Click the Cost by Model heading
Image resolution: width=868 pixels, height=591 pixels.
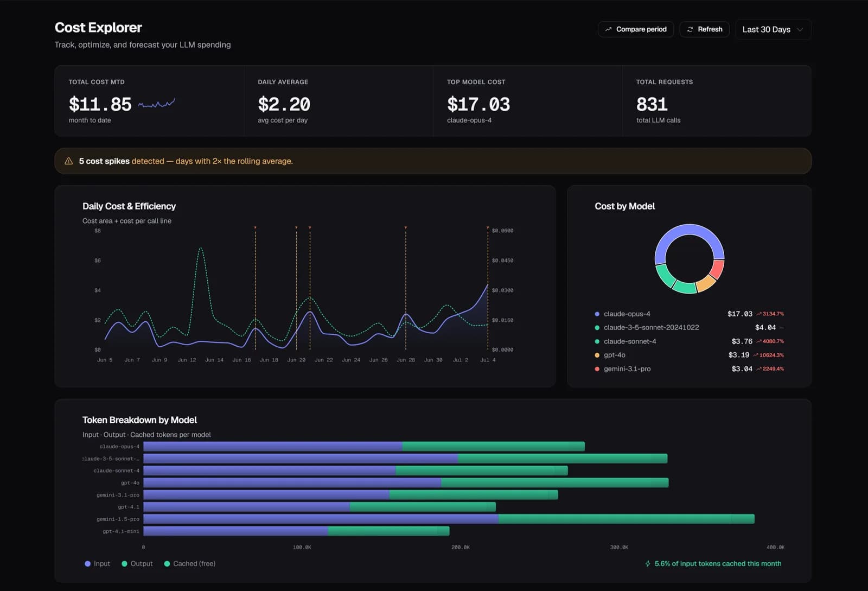pos(624,206)
